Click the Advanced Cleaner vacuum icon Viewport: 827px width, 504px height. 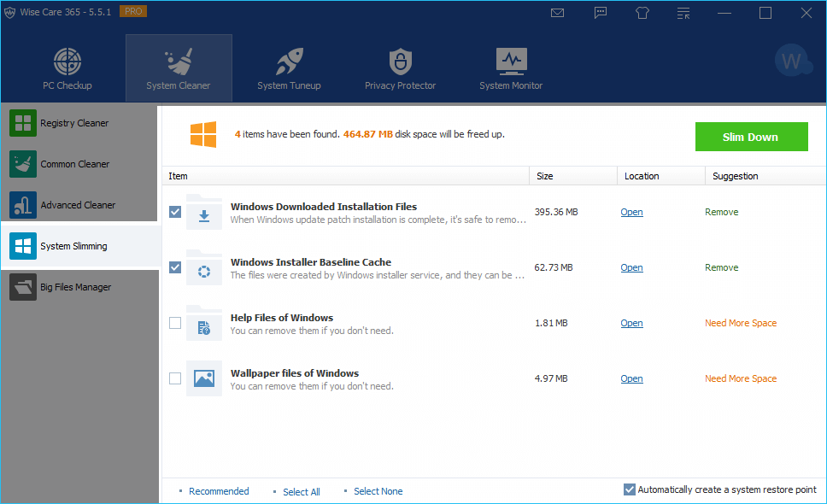click(23, 205)
